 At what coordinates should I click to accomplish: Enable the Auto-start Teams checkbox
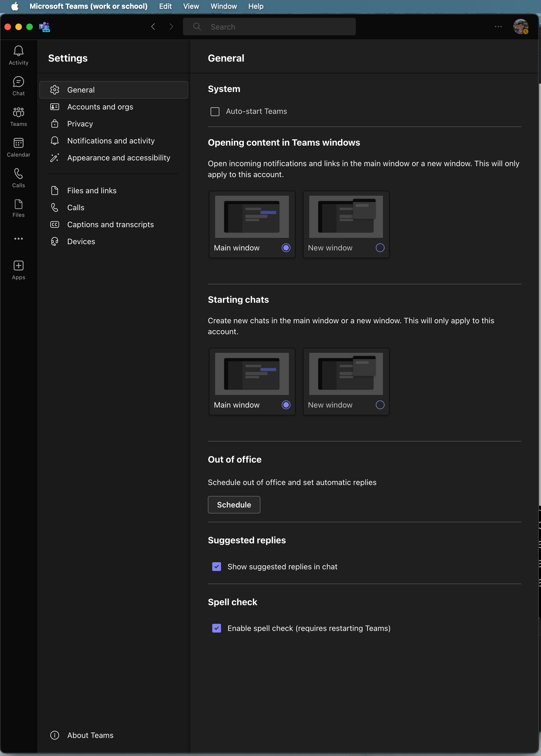pyautogui.click(x=215, y=111)
